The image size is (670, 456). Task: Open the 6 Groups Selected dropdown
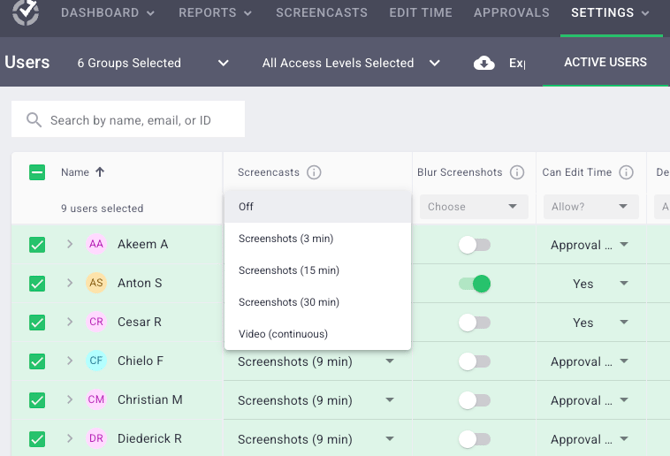153,63
